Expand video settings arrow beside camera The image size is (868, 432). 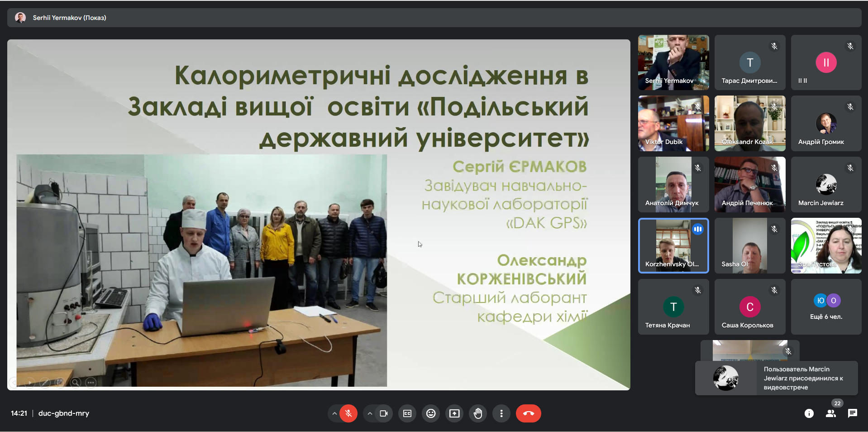tap(370, 413)
